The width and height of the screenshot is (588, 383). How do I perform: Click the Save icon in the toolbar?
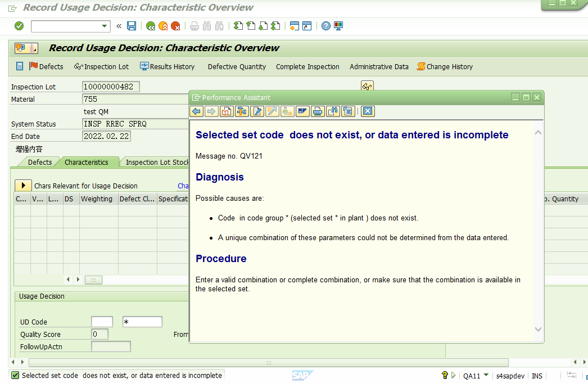coord(132,26)
